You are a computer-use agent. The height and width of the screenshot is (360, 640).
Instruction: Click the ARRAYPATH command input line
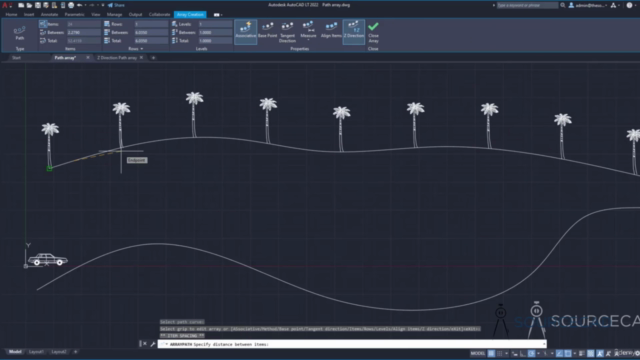tap(351, 344)
